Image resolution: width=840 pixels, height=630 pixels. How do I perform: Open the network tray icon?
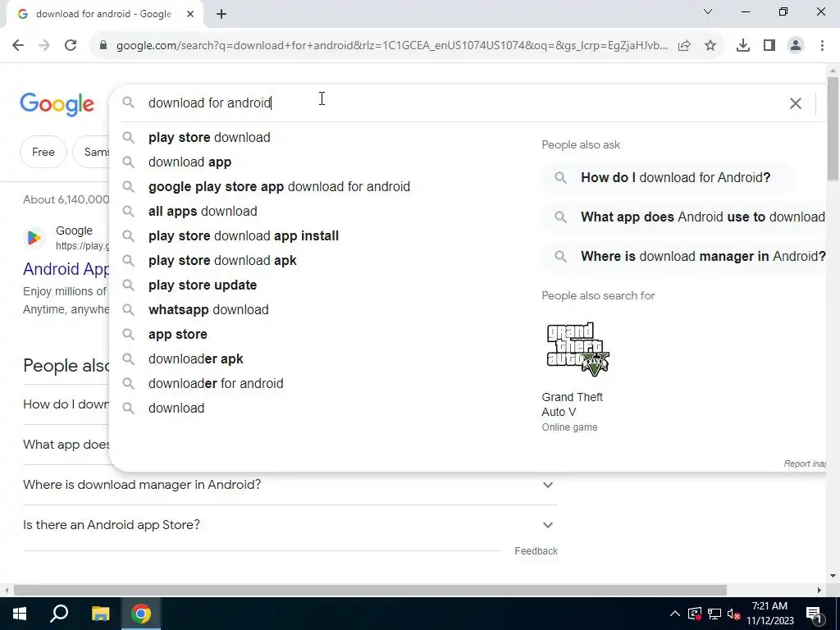[714, 614]
